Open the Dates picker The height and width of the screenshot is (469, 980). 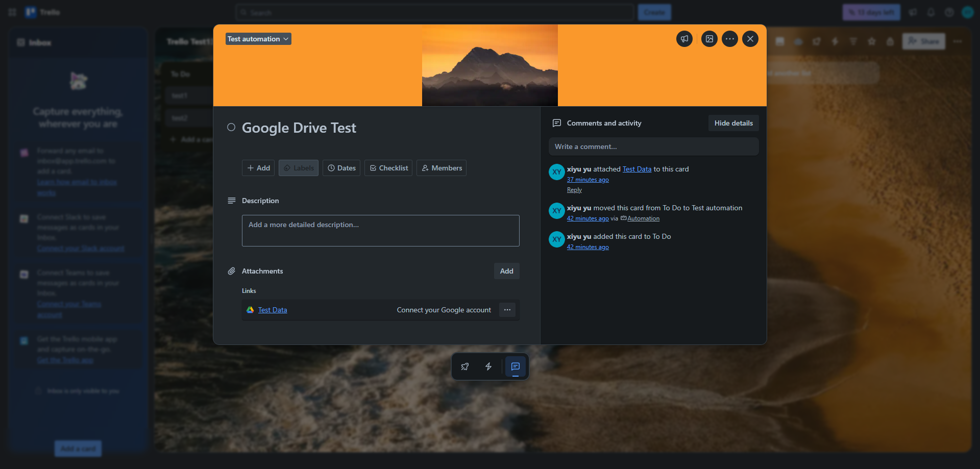(x=341, y=168)
